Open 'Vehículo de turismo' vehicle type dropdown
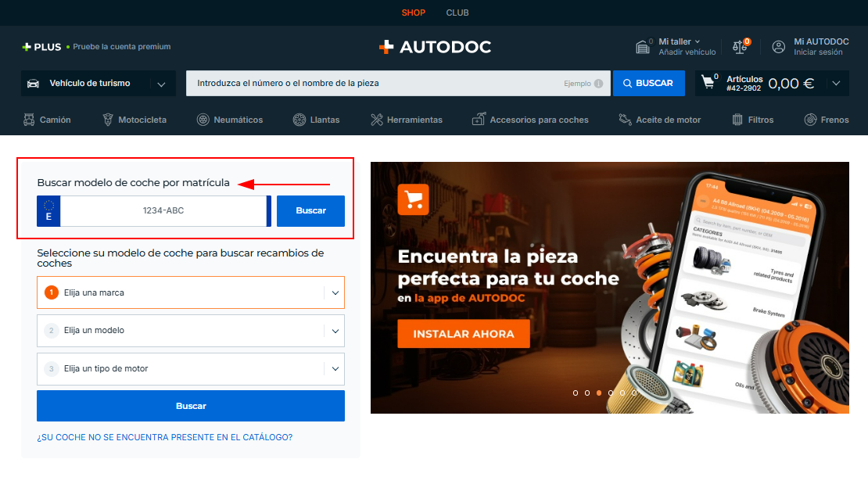 click(99, 83)
